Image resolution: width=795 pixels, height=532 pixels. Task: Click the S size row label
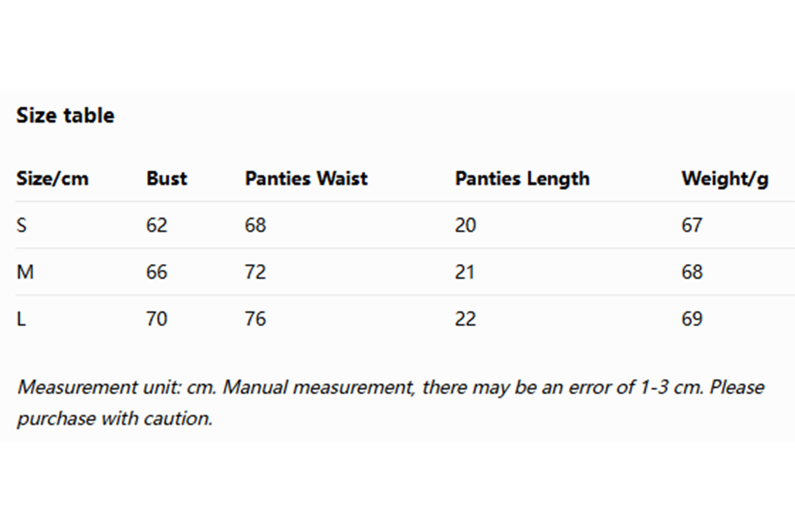pyautogui.click(x=21, y=225)
